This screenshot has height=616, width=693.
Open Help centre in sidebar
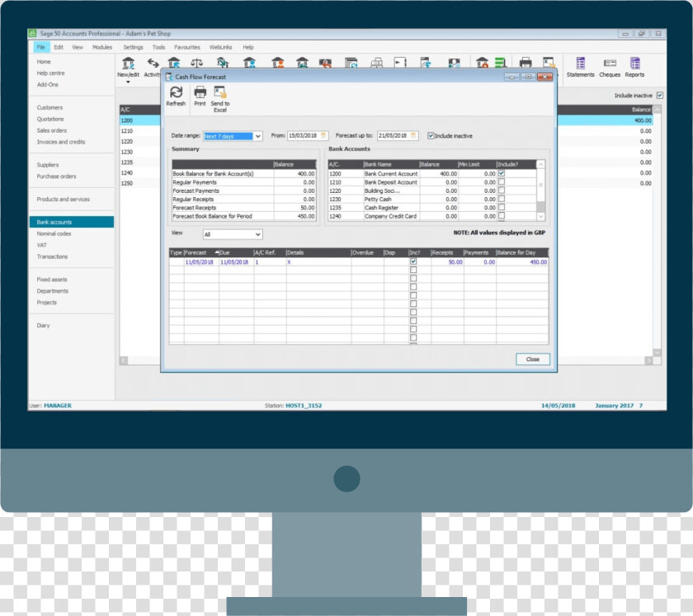(x=51, y=73)
